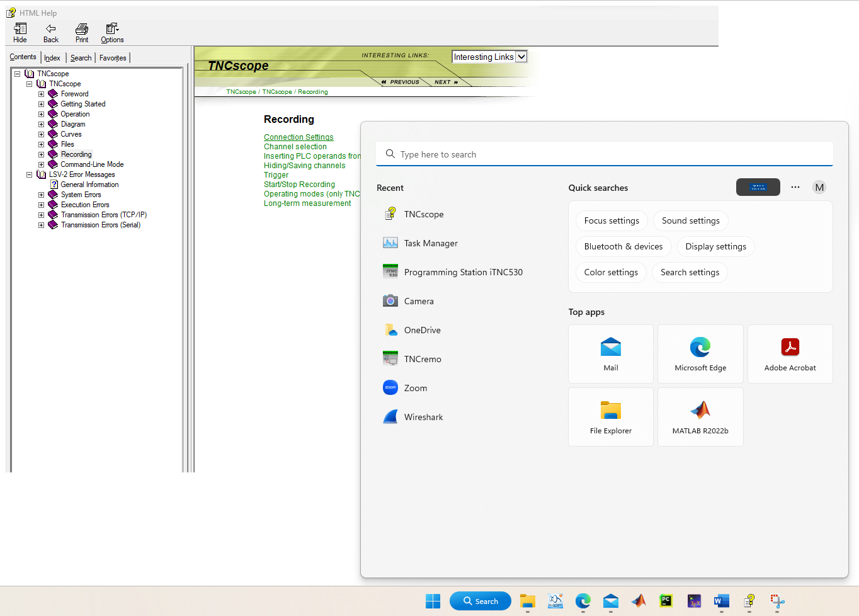
Task: Launch MATLAB R2022b from Top apps
Action: coord(700,417)
